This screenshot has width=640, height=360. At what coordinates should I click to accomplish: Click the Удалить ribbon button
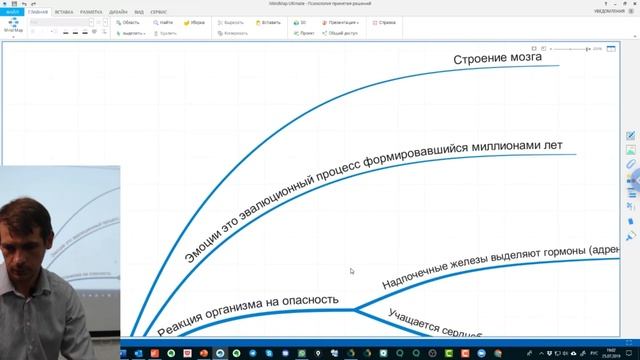[165, 33]
